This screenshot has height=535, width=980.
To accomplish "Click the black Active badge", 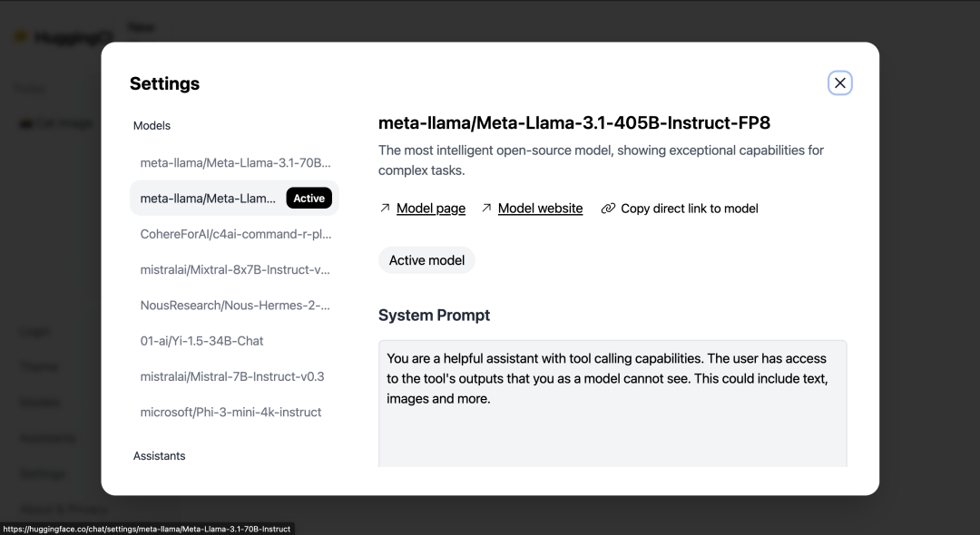I will [309, 199].
